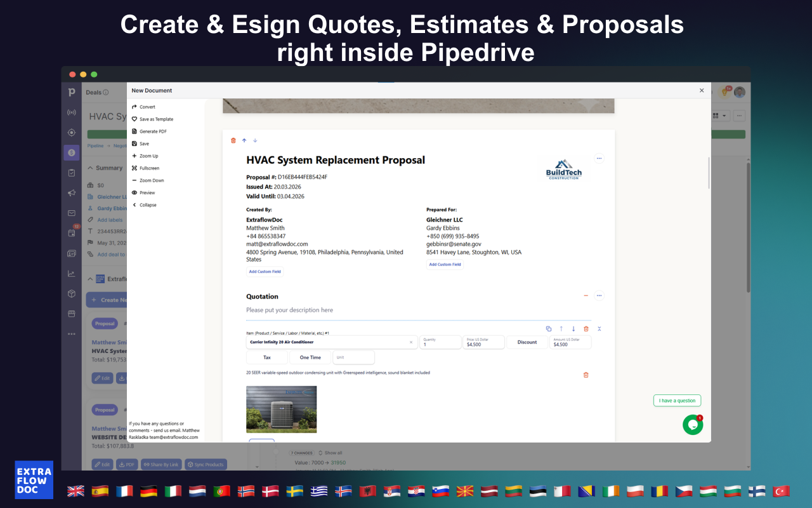
Task: Minimize the Quotation section
Action: 586,296
